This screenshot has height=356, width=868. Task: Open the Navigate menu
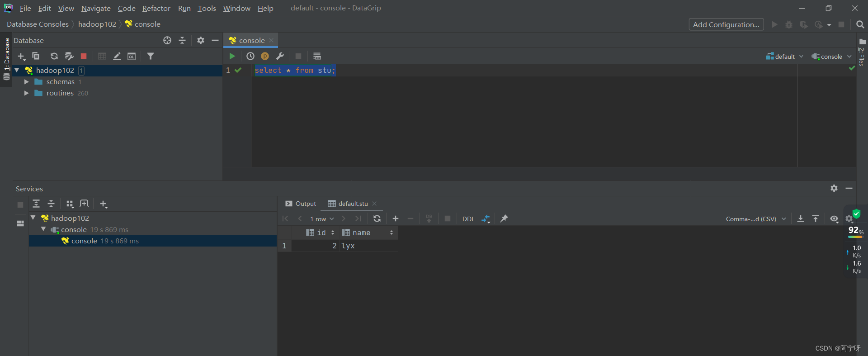(96, 8)
